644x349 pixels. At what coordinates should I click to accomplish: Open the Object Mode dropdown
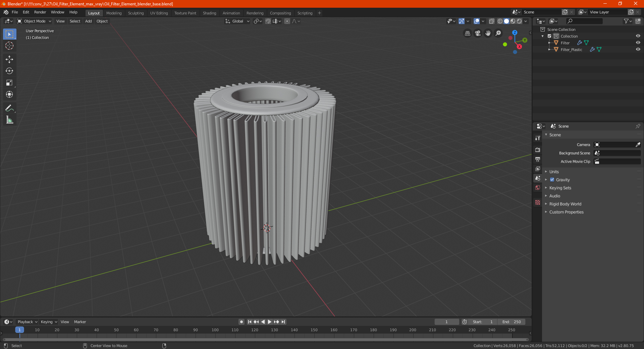coord(34,21)
